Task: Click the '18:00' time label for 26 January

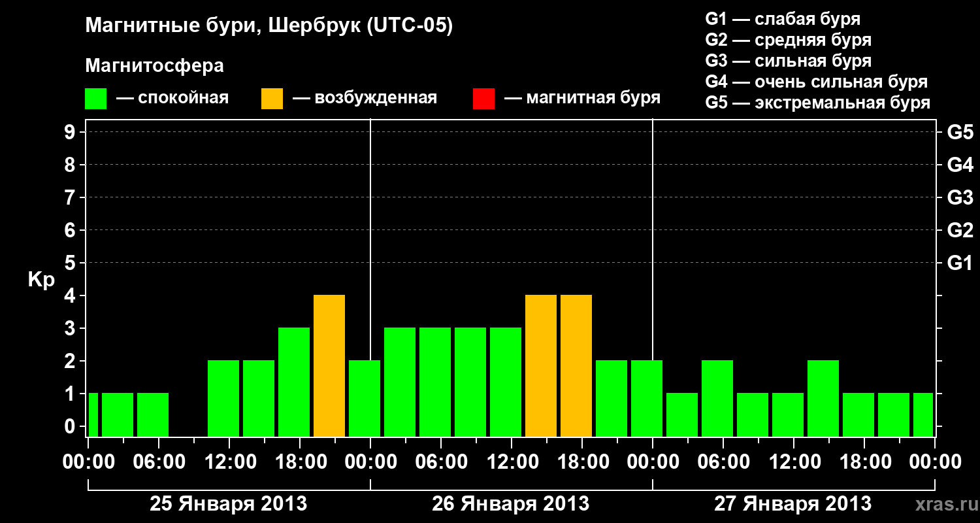Action: tap(582, 462)
